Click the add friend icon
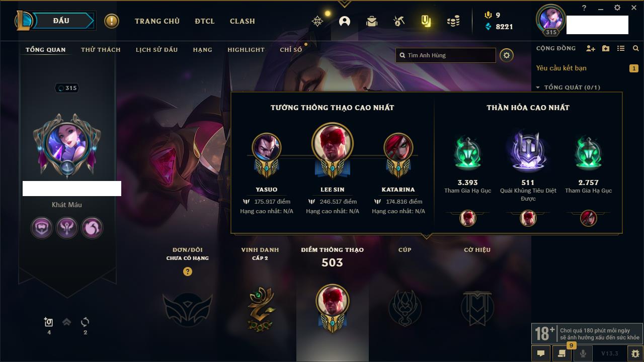 (591, 48)
